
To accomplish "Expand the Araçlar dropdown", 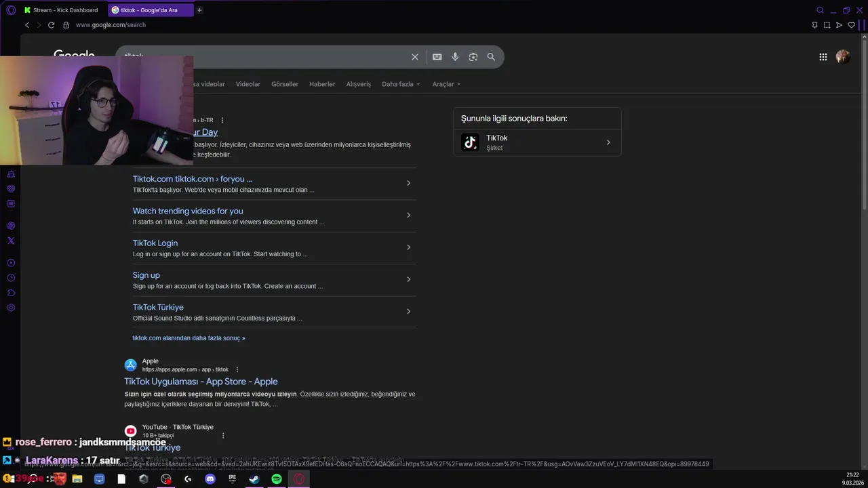I will click(446, 84).
